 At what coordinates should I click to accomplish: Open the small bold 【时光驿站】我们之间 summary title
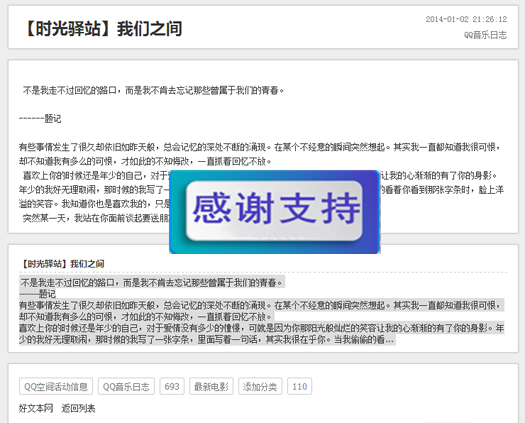point(62,264)
